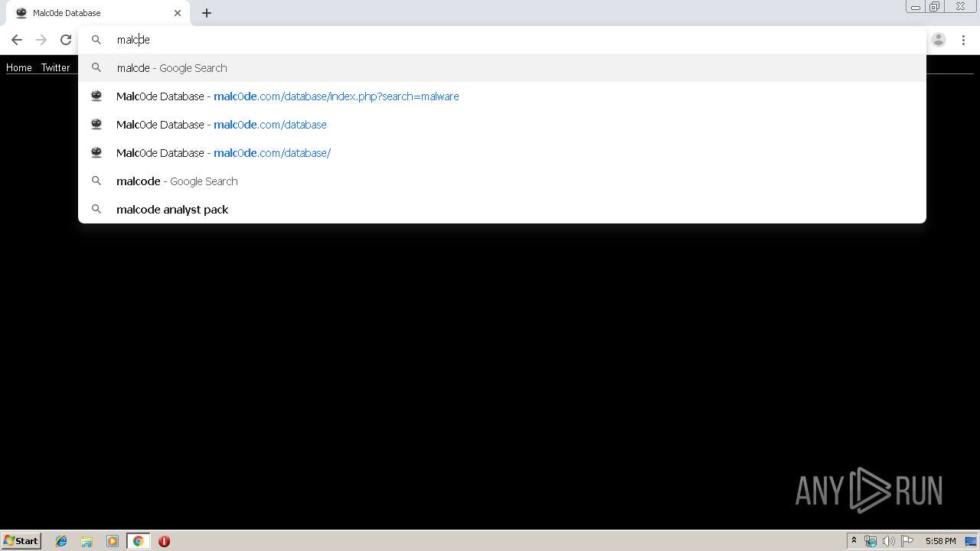980x551 pixels.
Task: Open suggestion malc0de.com/database/ with trailing slash
Action: (x=502, y=153)
